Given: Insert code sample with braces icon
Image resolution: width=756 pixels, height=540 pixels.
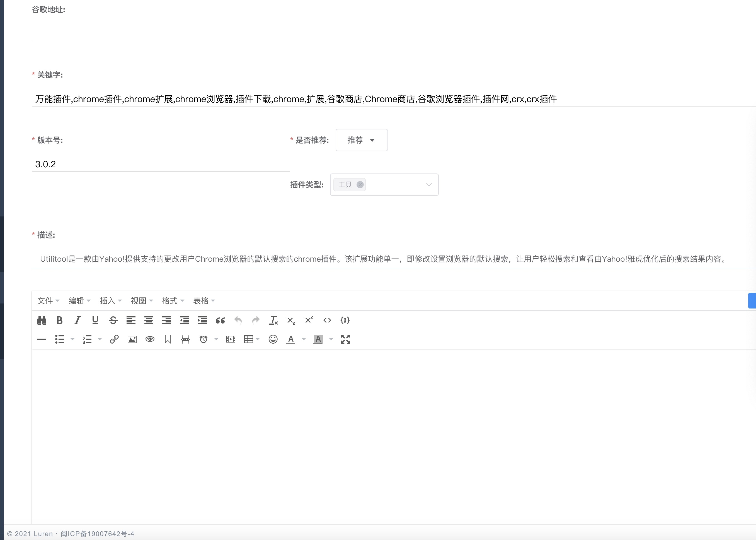Looking at the screenshot, I should pos(345,320).
